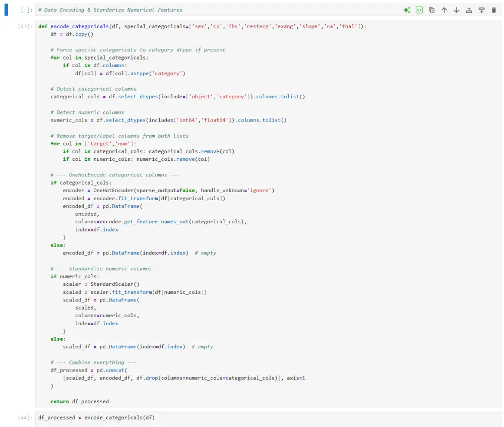Place cursor in the encode_categoricals definition line
The width and height of the screenshot is (504, 427).
pos(151,26)
